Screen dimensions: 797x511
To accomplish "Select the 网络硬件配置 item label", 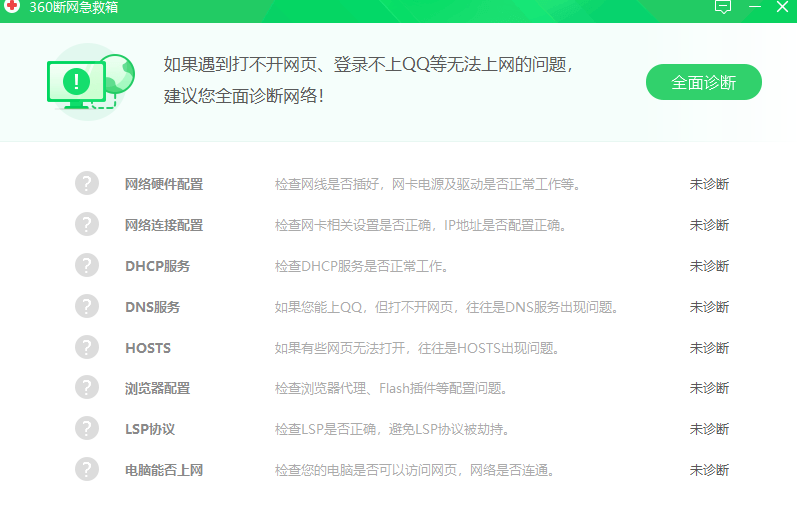I will click(x=164, y=184).
